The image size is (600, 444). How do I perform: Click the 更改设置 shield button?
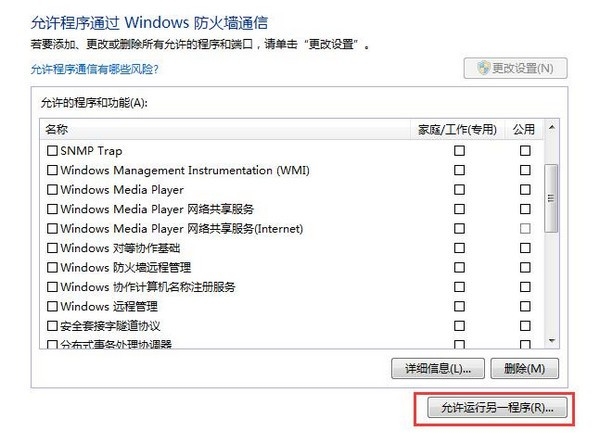click(517, 69)
